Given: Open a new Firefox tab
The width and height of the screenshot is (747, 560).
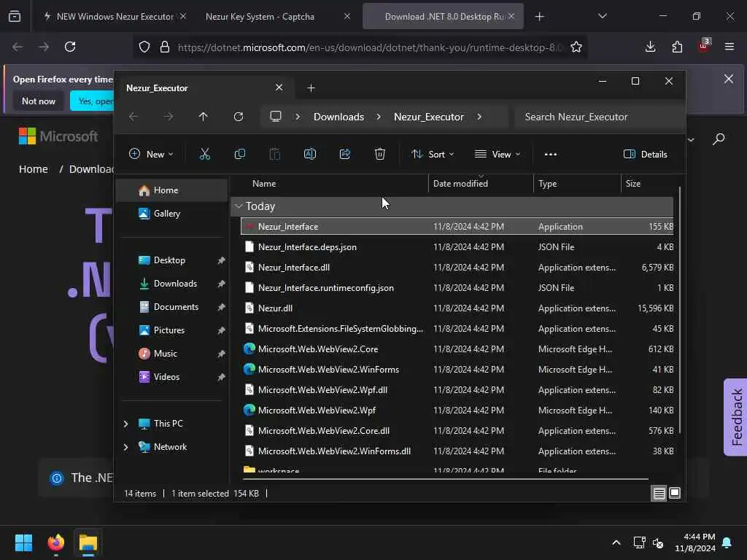Looking at the screenshot, I should (539, 17).
